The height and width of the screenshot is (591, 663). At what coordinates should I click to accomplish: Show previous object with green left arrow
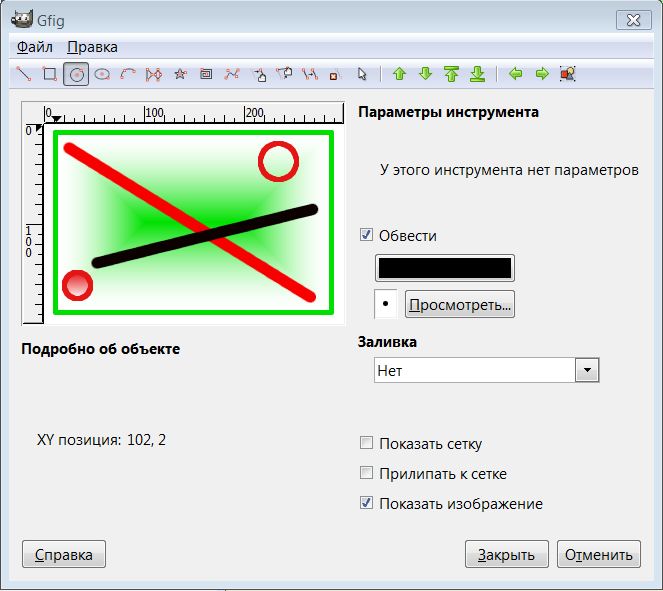click(x=516, y=74)
